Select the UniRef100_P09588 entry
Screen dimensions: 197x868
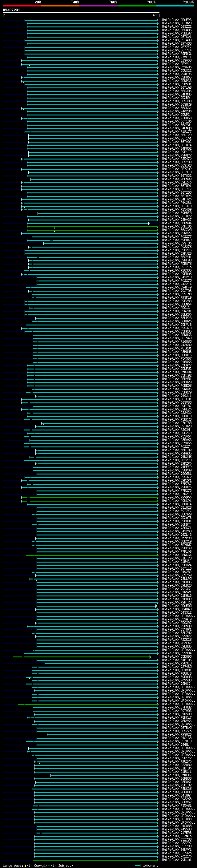point(176,680)
